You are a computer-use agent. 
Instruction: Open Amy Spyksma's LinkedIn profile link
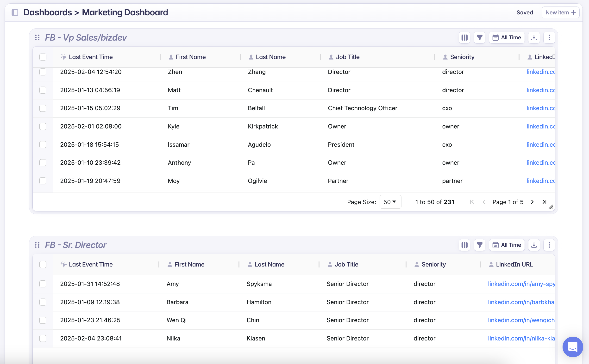click(x=521, y=284)
